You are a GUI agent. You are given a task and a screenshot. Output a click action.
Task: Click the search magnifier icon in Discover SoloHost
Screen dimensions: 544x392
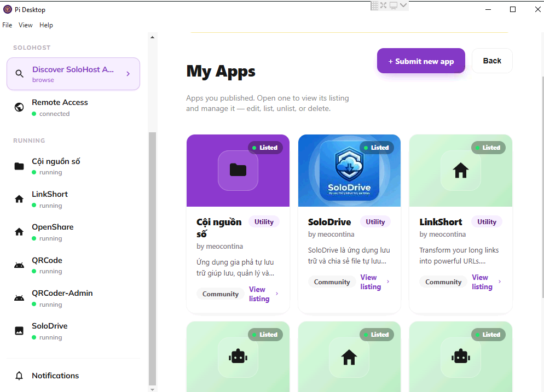tap(20, 73)
